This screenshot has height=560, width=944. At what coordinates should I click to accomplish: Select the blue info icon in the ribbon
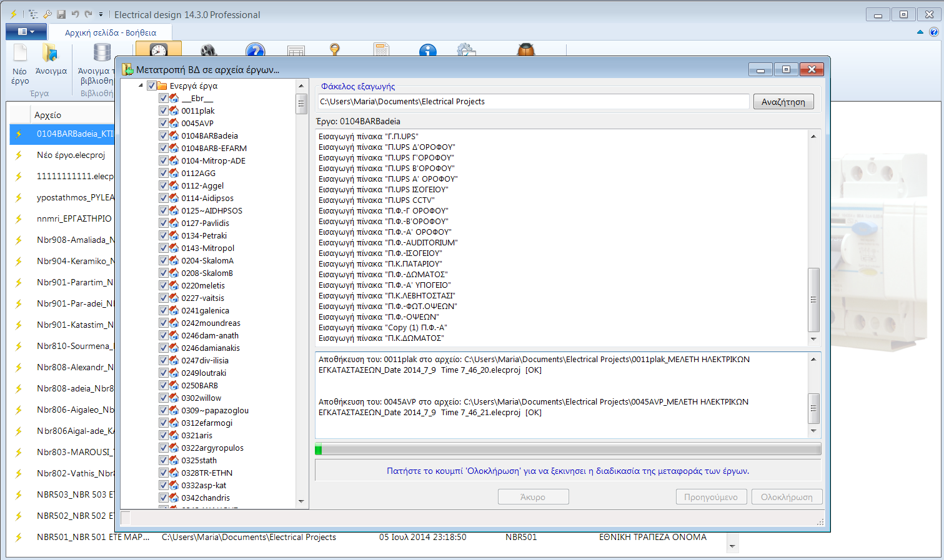[427, 51]
